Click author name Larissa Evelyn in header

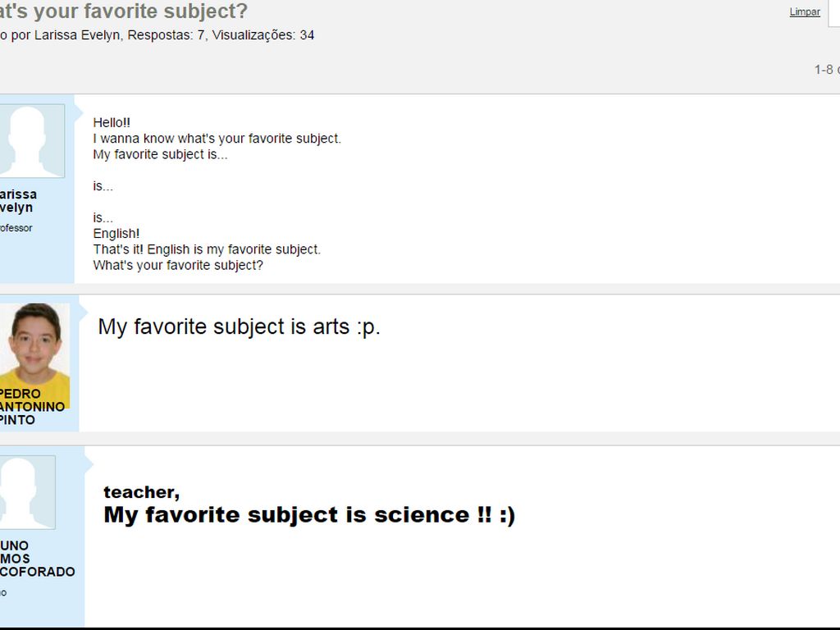(79, 35)
